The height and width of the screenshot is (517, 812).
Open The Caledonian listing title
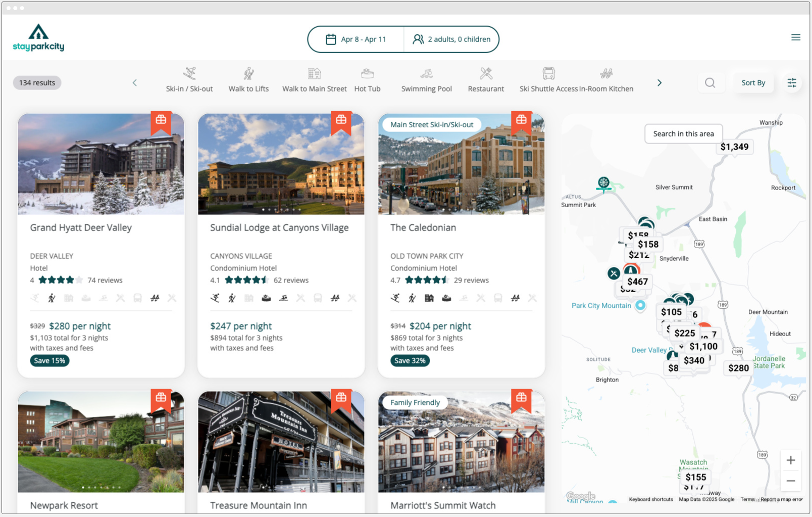(423, 228)
